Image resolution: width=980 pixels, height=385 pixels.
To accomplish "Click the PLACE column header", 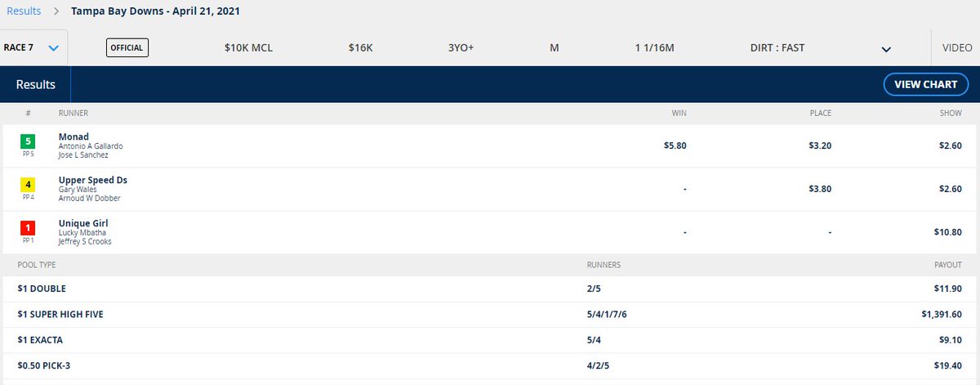I will point(820,113).
